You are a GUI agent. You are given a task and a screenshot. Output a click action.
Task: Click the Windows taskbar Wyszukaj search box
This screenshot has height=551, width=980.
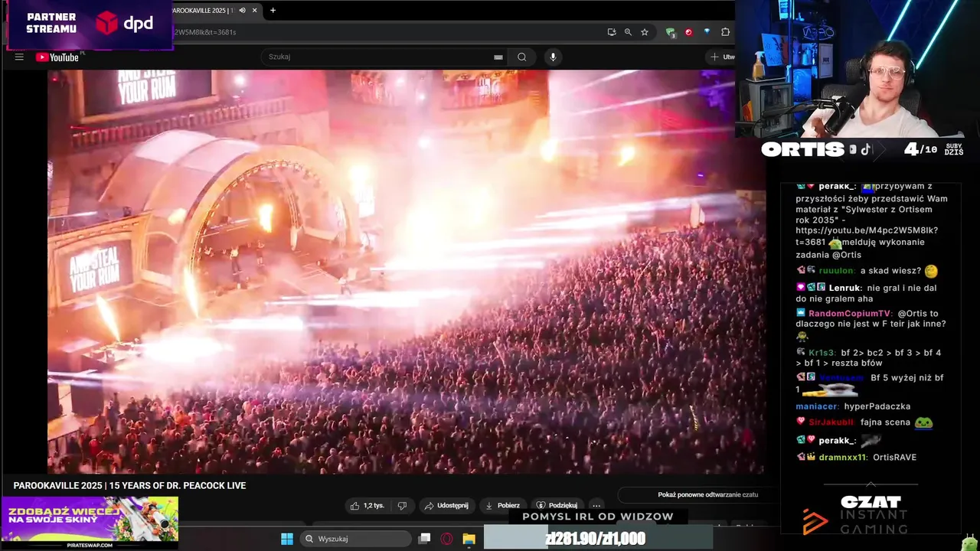(355, 539)
